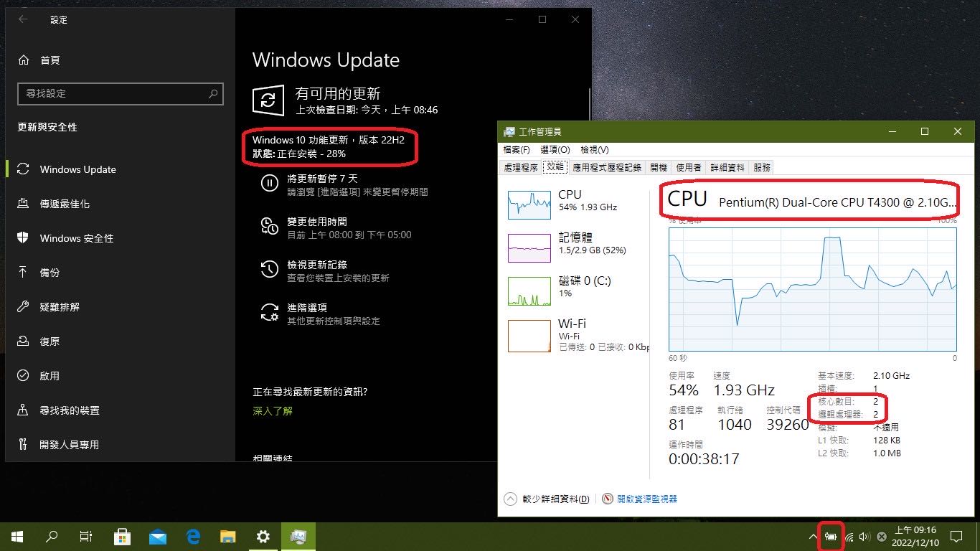Switch to 處理程序 tab
The image size is (980, 551).
pos(521,167)
